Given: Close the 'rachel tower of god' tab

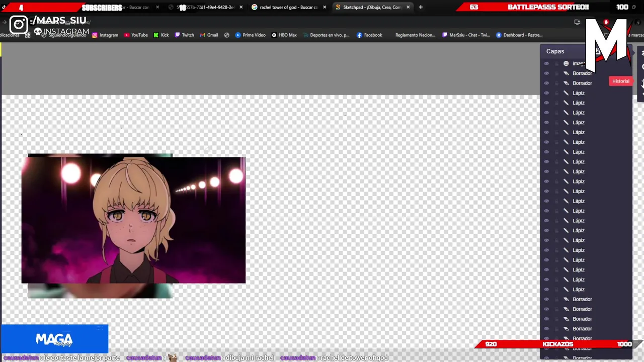Looking at the screenshot, I should 325,7.
